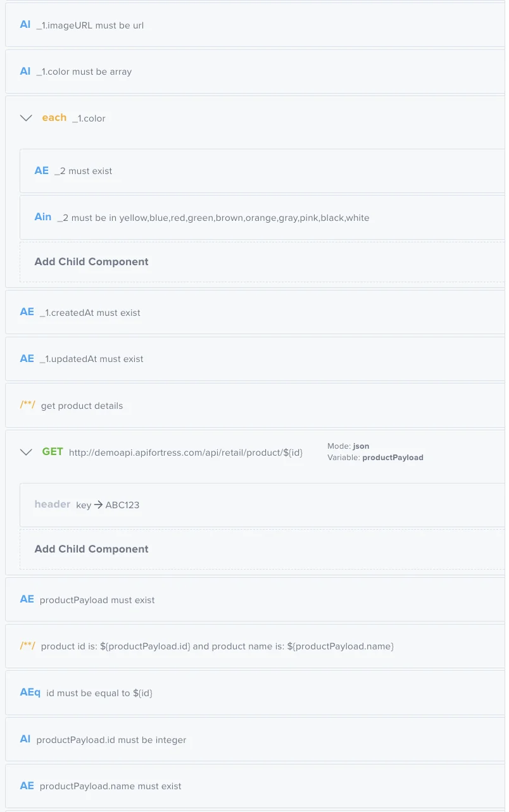Click the GET request URL text
509x812 pixels.
coord(185,453)
